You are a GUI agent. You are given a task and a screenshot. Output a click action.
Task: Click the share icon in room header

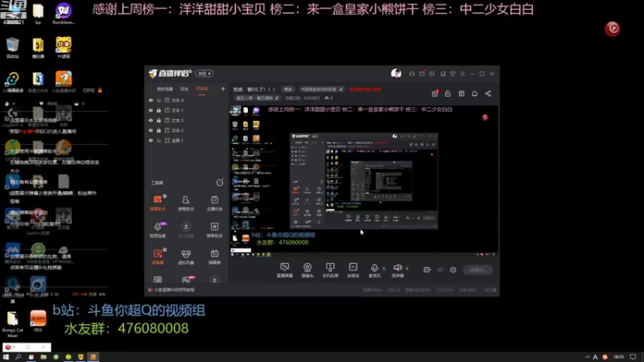(488, 93)
